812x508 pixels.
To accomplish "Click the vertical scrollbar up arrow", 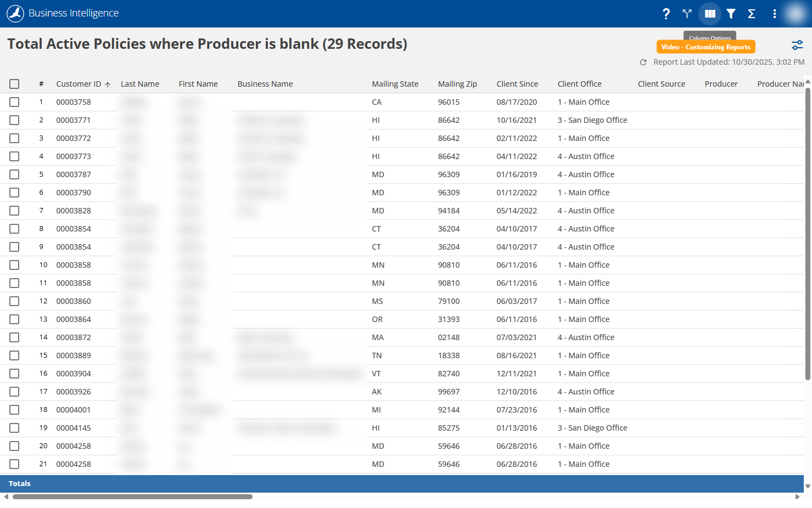I will point(808,82).
